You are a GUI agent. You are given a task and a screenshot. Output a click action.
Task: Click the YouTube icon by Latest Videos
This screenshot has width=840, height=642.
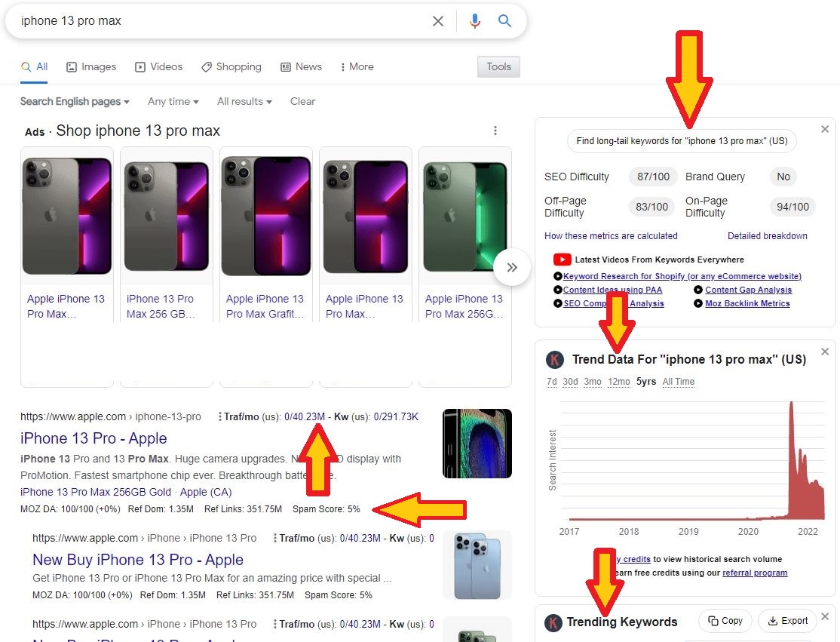pos(562,260)
